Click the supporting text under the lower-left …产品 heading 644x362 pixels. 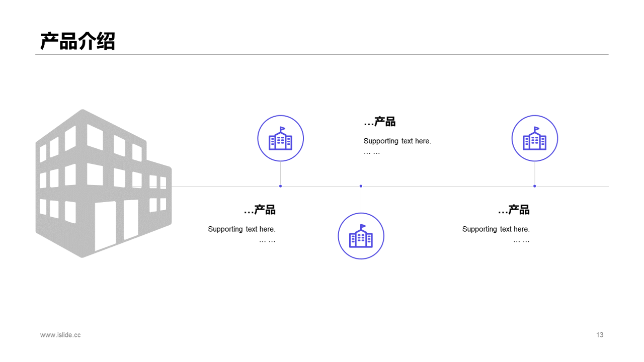point(242,234)
